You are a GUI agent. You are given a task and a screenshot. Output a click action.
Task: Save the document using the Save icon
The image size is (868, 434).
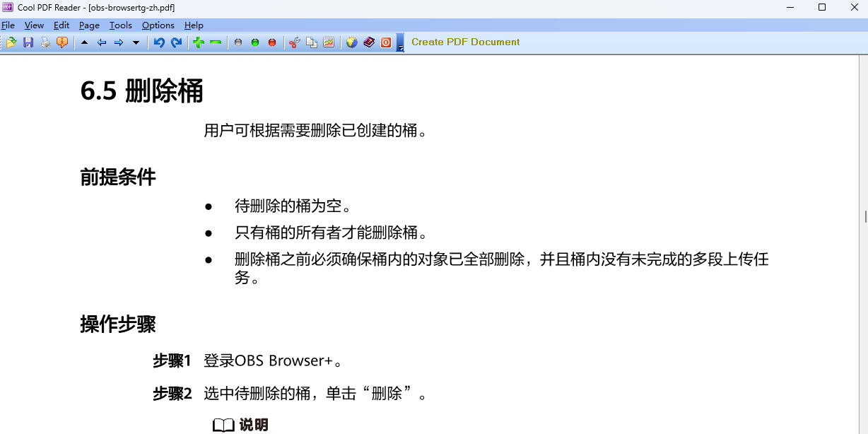28,42
